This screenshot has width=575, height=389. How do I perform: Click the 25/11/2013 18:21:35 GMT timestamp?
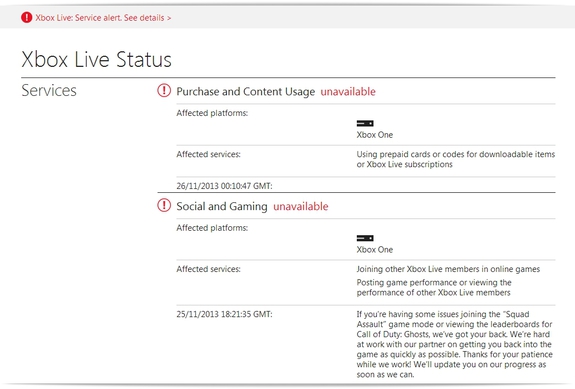[x=224, y=314]
